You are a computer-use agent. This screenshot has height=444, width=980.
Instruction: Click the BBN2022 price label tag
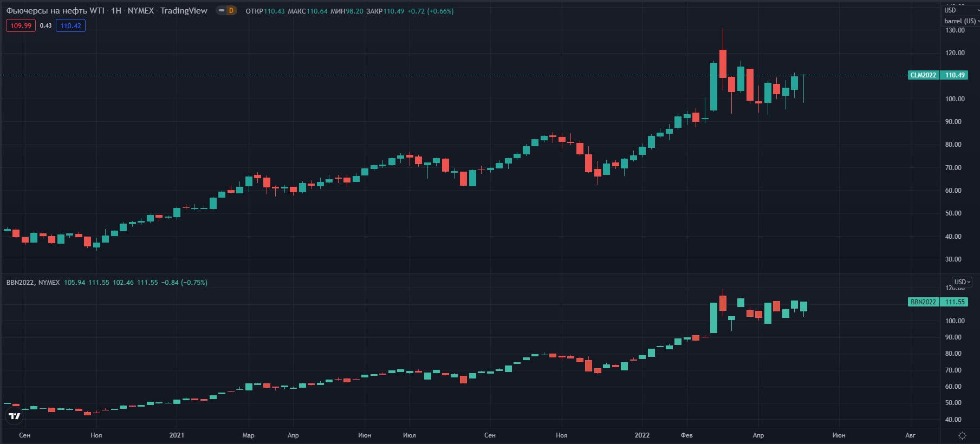click(x=923, y=302)
